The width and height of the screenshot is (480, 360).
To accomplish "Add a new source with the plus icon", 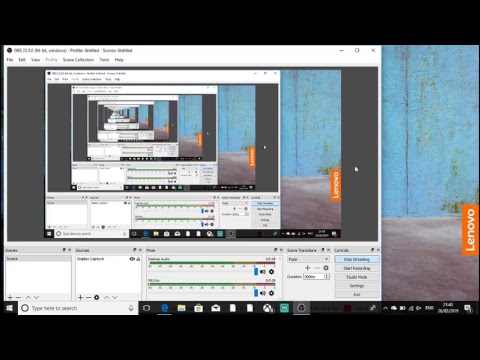I will point(80,297).
